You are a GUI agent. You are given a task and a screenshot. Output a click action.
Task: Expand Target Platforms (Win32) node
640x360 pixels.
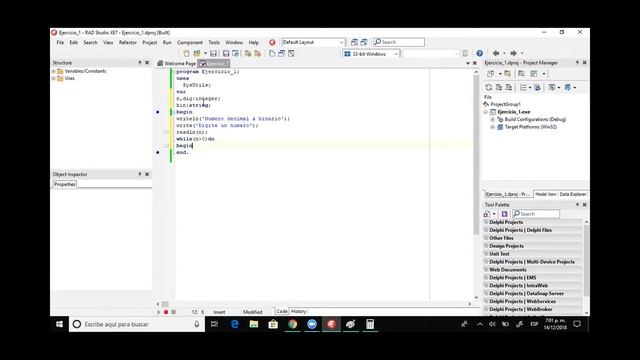(x=493, y=127)
